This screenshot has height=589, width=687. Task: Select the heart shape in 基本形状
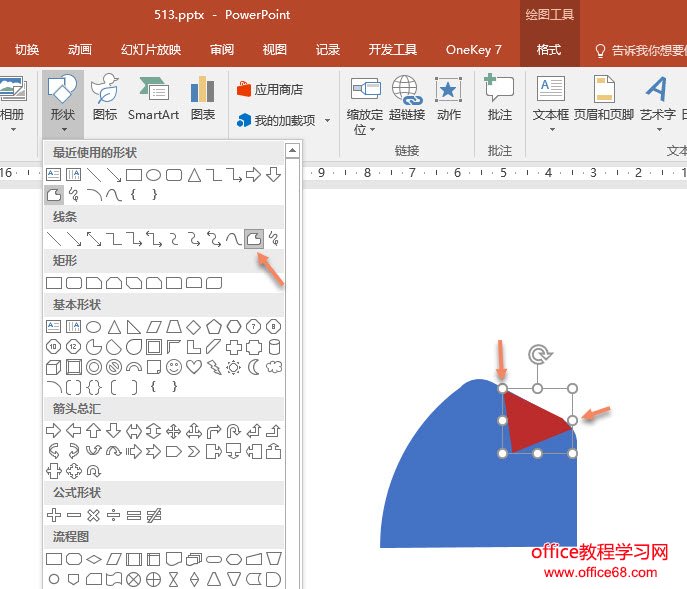[x=194, y=367]
